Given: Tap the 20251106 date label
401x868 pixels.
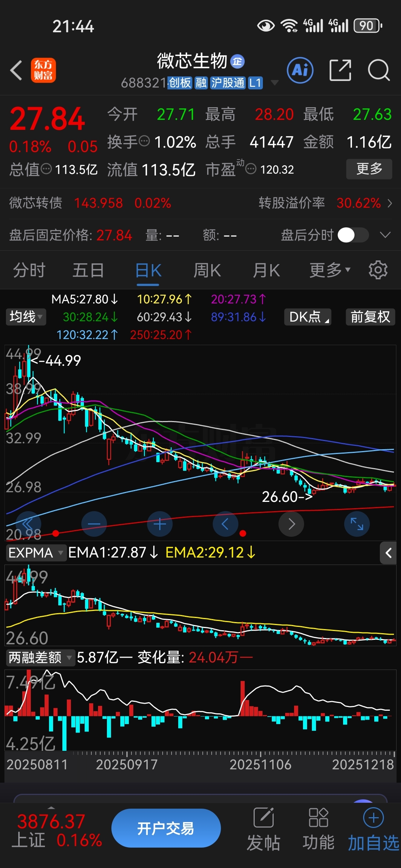Looking at the screenshot, I should 260,764.
